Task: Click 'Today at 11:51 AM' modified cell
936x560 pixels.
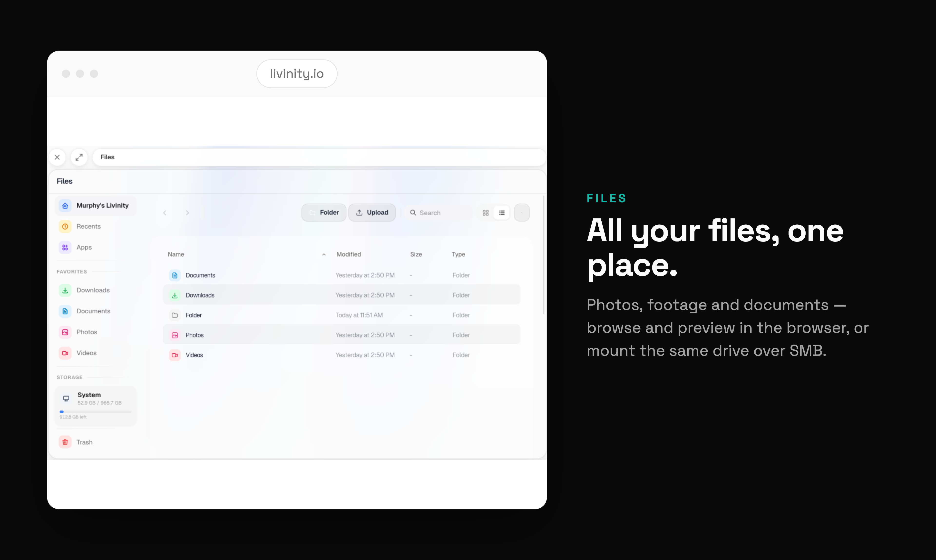Action: [359, 315]
